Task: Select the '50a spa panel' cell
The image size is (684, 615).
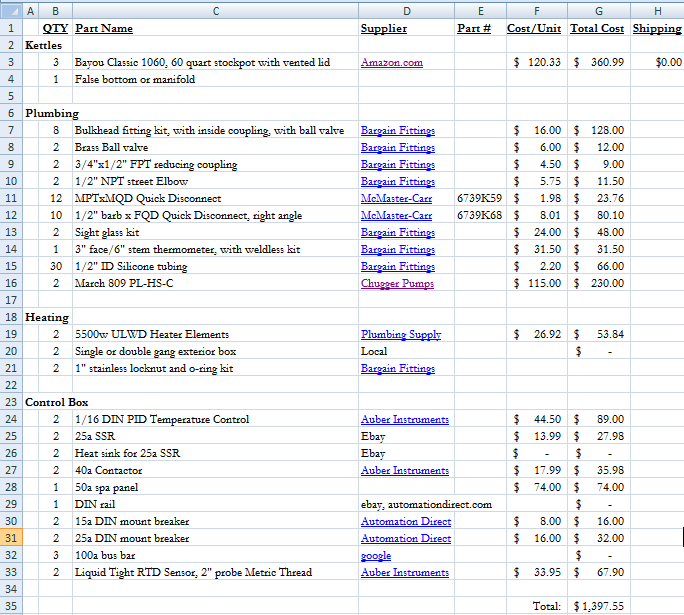Action: tap(215, 488)
